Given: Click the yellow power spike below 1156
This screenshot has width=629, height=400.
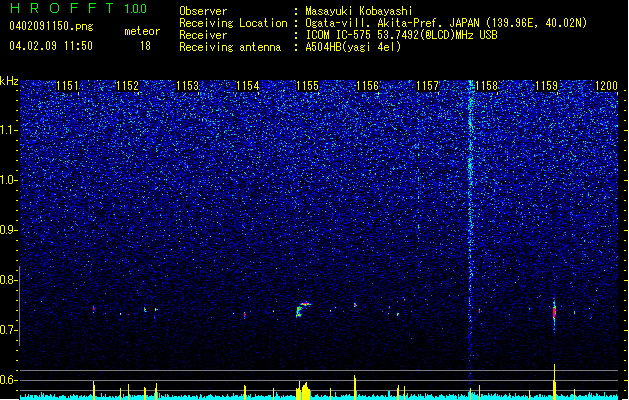Looking at the screenshot, I should 355,387.
